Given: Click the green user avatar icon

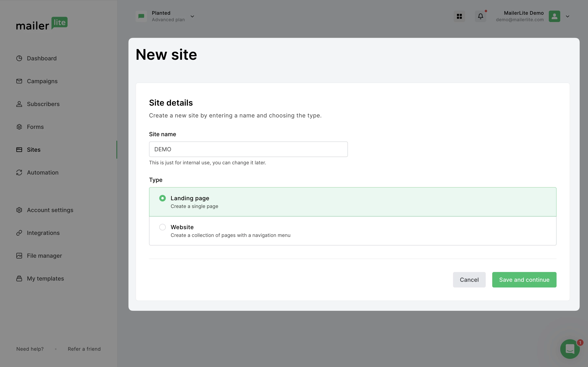Looking at the screenshot, I should [554, 16].
